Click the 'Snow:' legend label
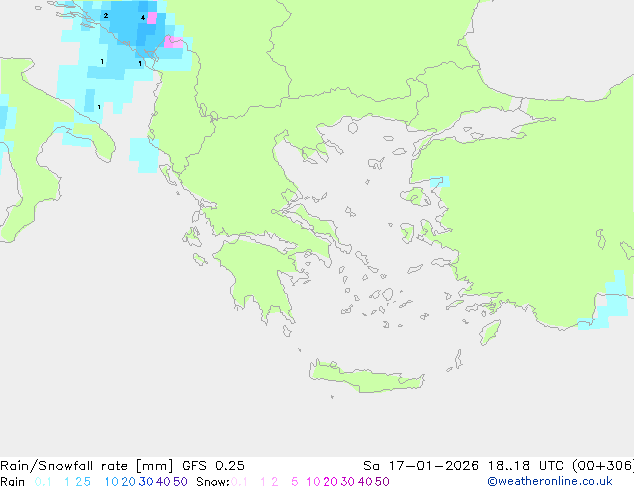 tap(213, 482)
